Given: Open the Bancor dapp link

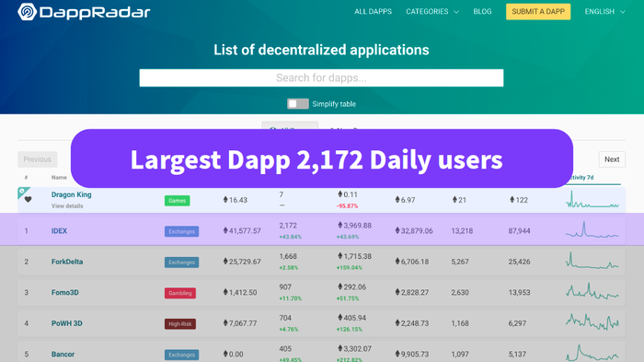Looking at the screenshot, I should (63, 355).
